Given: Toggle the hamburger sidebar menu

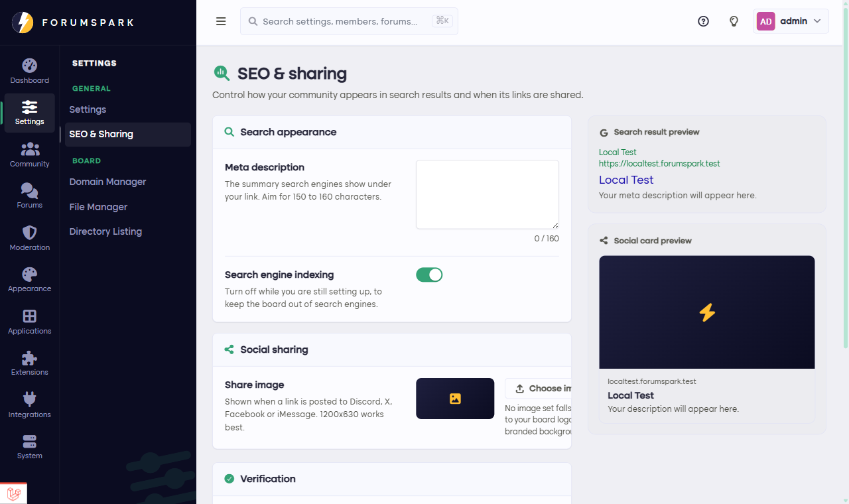Looking at the screenshot, I should point(221,21).
